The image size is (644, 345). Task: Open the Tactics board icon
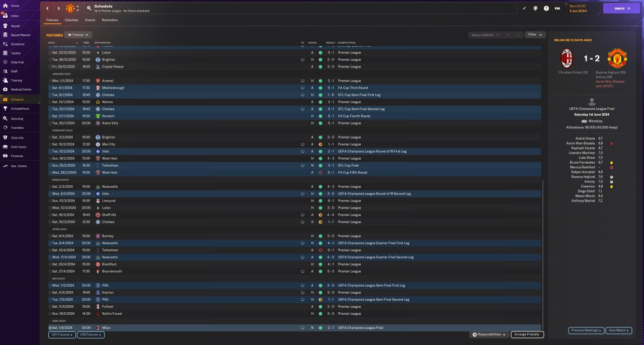5,53
